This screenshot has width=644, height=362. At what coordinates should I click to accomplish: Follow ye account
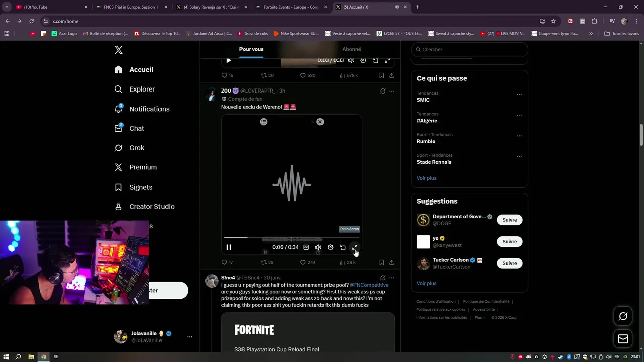(509, 241)
